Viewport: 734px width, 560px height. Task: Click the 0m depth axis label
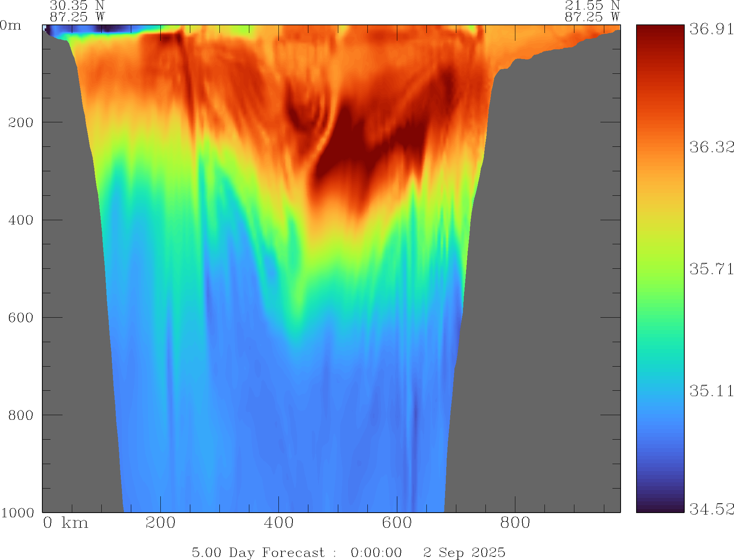pos(10,26)
